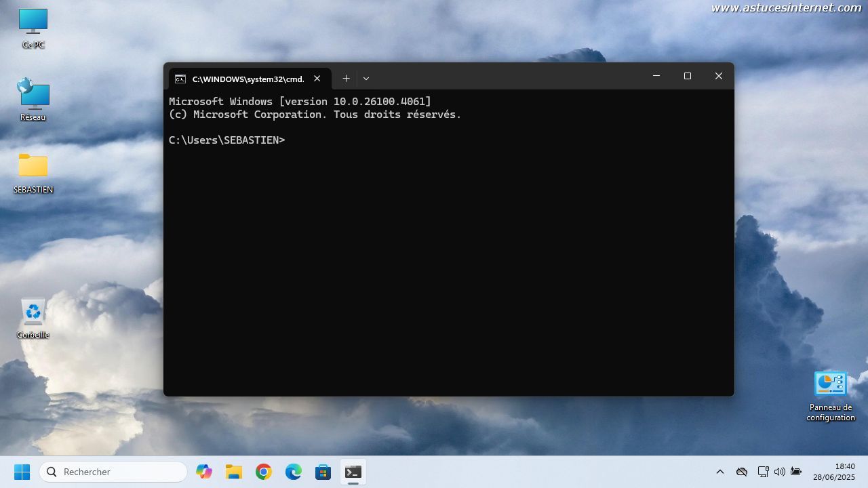Image resolution: width=868 pixels, height=488 pixels.
Task: Click the Terminal icon in the taskbar
Action: coord(353,472)
